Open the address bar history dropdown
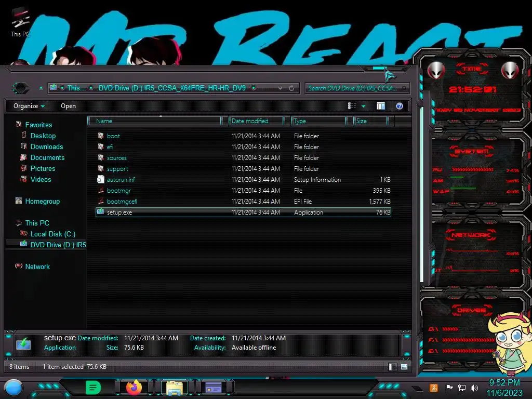Screen dimensions: 532x399 click(x=280, y=88)
